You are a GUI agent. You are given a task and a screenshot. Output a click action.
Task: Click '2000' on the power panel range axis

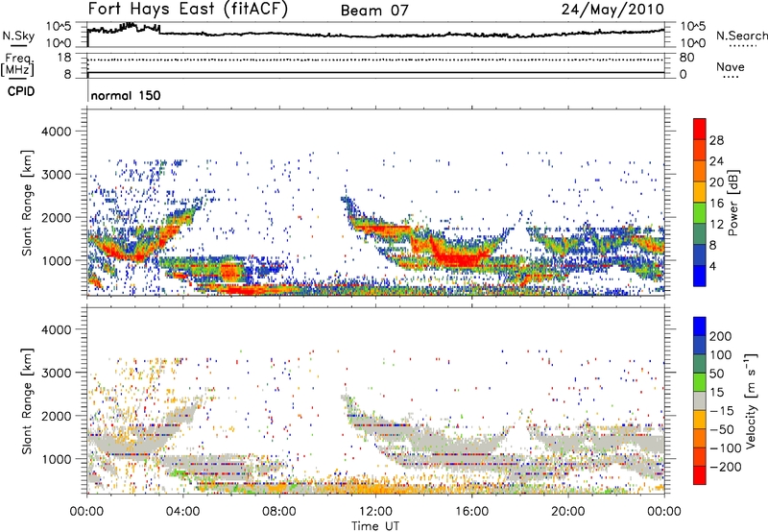(x=56, y=217)
